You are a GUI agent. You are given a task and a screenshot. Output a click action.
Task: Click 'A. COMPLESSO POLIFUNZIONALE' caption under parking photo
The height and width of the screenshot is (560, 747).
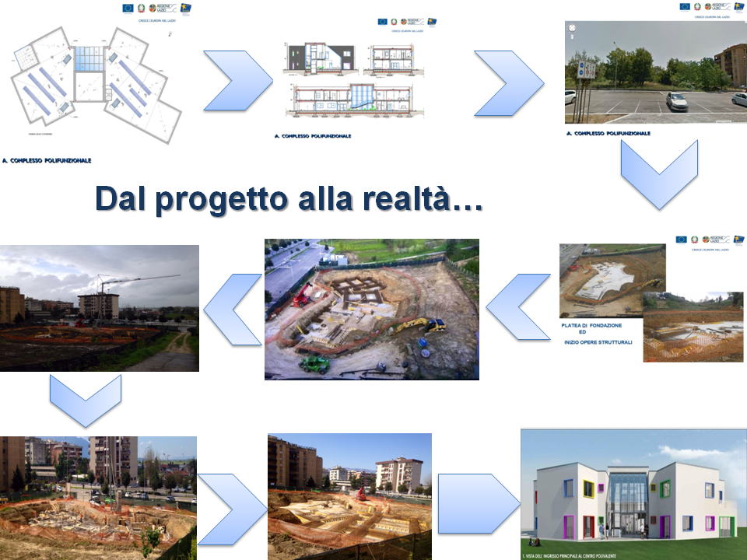[608, 133]
